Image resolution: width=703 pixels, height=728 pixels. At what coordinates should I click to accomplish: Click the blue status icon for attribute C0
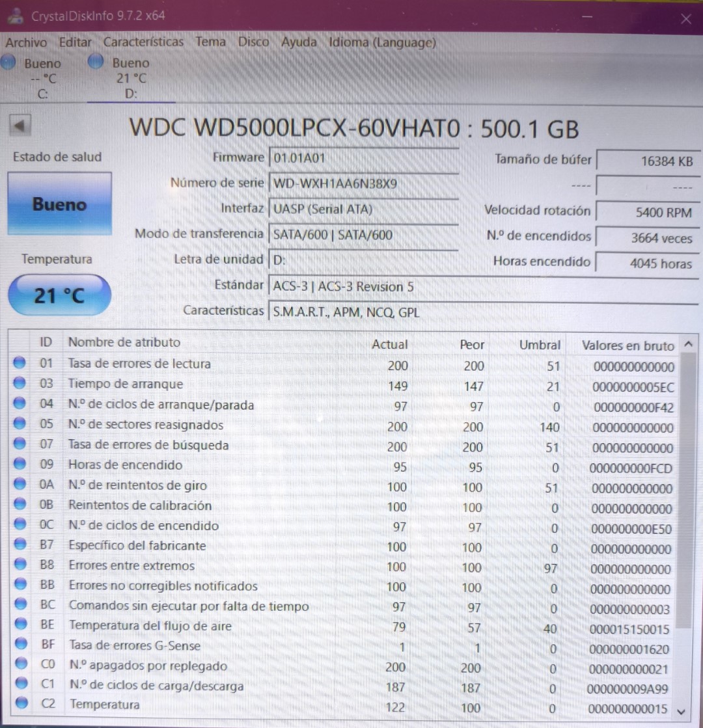point(21,663)
